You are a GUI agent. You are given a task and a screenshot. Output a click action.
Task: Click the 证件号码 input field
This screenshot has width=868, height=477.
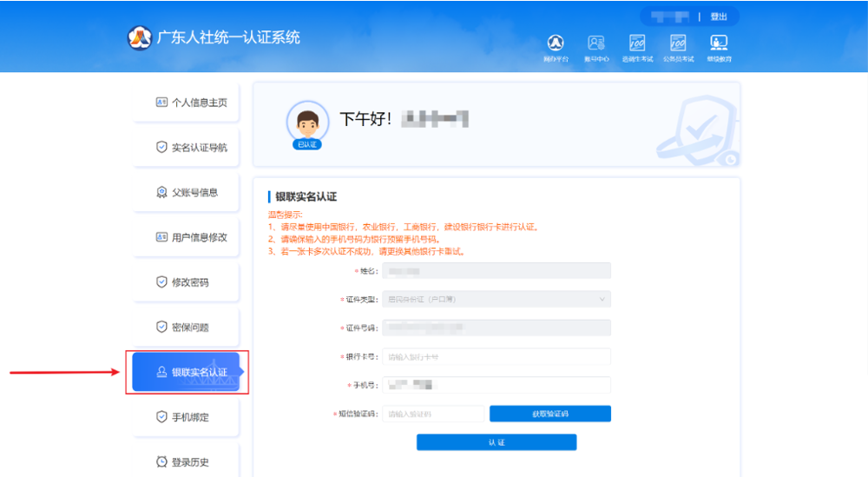[x=496, y=328]
